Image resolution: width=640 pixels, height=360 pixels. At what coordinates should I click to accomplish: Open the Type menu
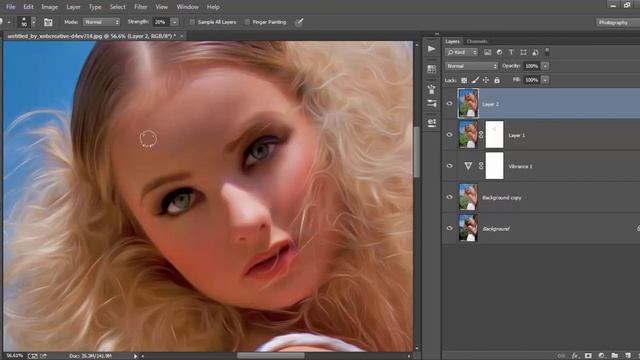click(95, 7)
